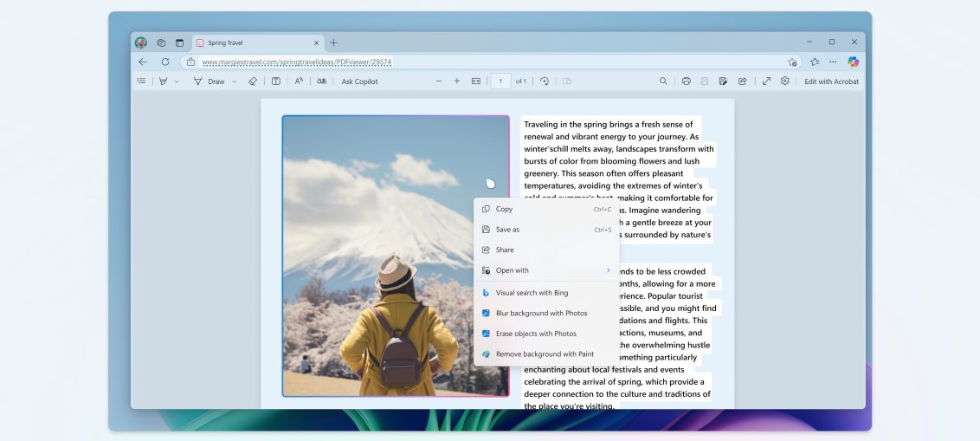Expand the Open with submenu
980x441 pixels.
click(x=547, y=270)
